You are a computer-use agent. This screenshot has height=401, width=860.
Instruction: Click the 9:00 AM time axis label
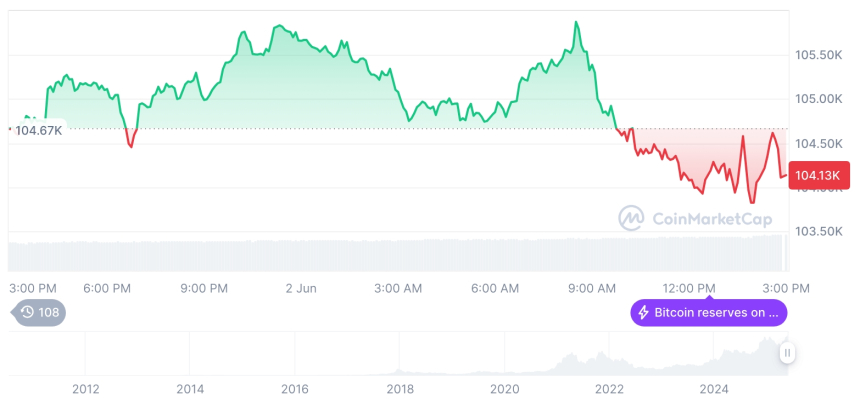click(x=592, y=288)
